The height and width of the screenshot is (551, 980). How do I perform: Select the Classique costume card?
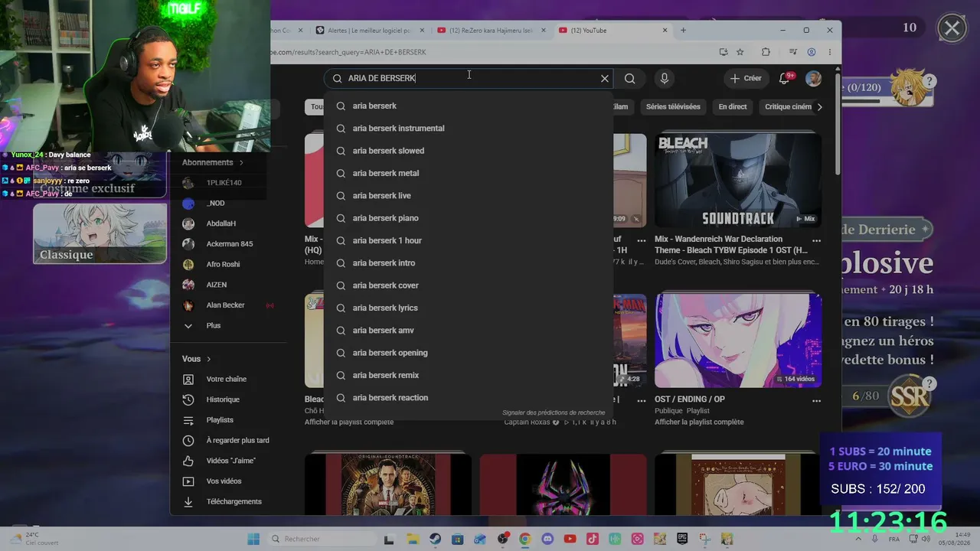pos(100,233)
